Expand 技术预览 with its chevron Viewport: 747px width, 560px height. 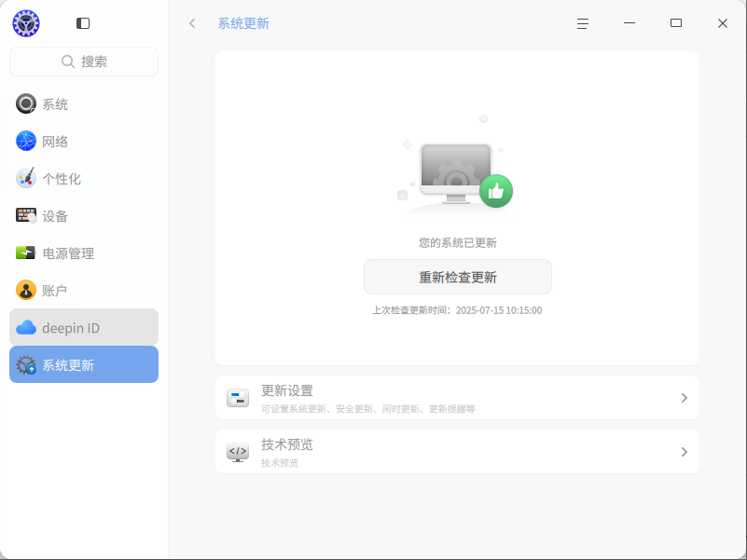(x=685, y=452)
